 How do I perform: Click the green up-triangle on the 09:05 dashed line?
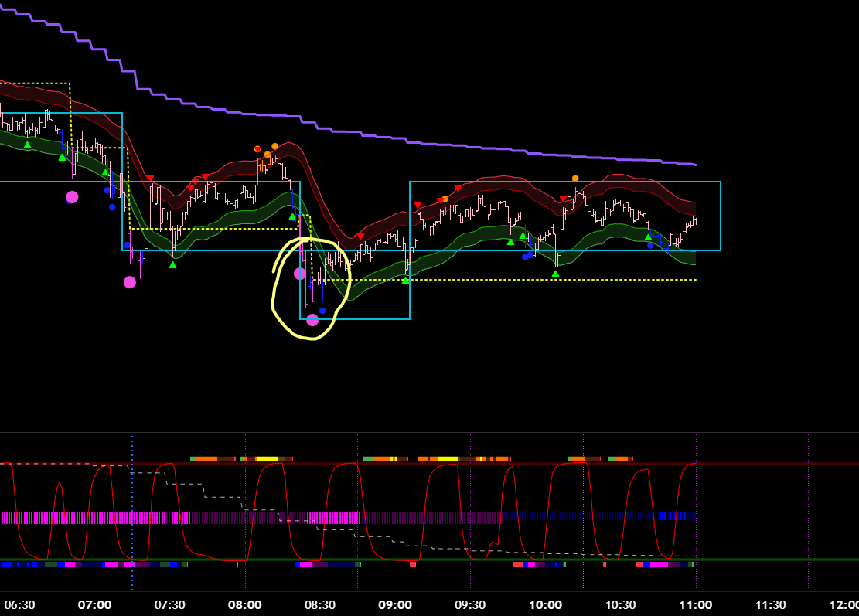coord(405,280)
